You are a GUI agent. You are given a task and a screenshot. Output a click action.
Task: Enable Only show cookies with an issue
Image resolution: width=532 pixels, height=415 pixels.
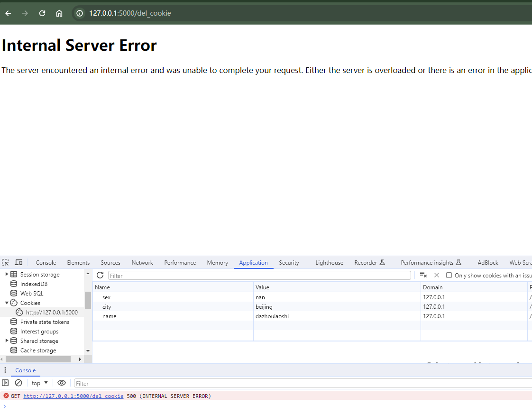click(x=449, y=275)
